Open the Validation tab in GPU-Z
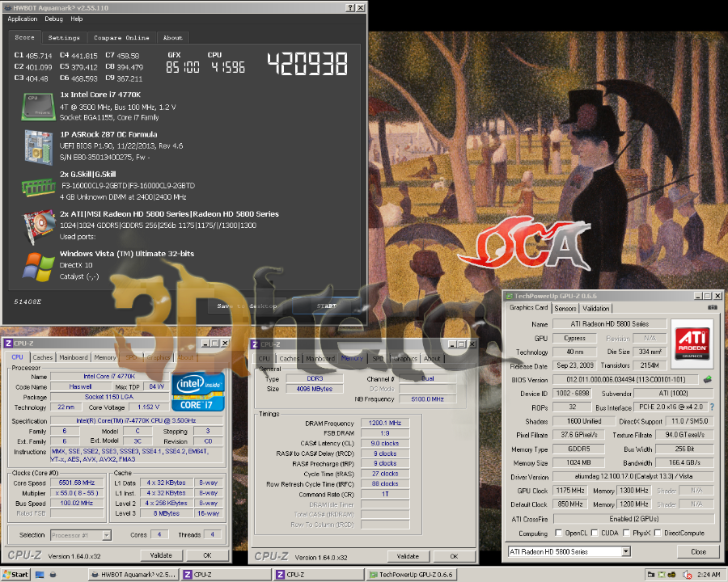The width and height of the screenshot is (728, 582). [595, 308]
